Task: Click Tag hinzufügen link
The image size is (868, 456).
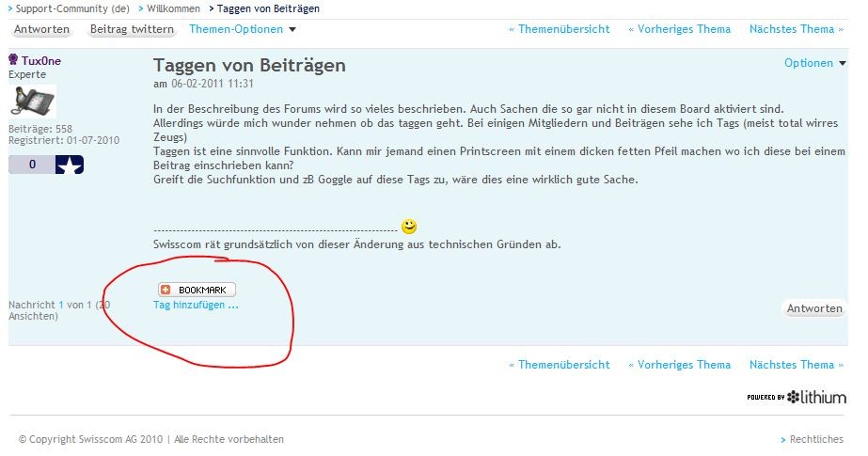Action: 196,305
